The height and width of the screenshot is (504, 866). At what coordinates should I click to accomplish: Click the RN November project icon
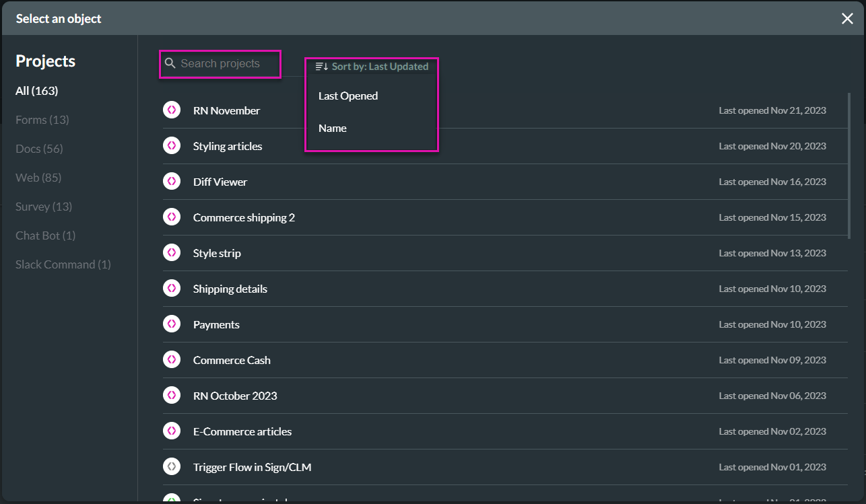172,110
